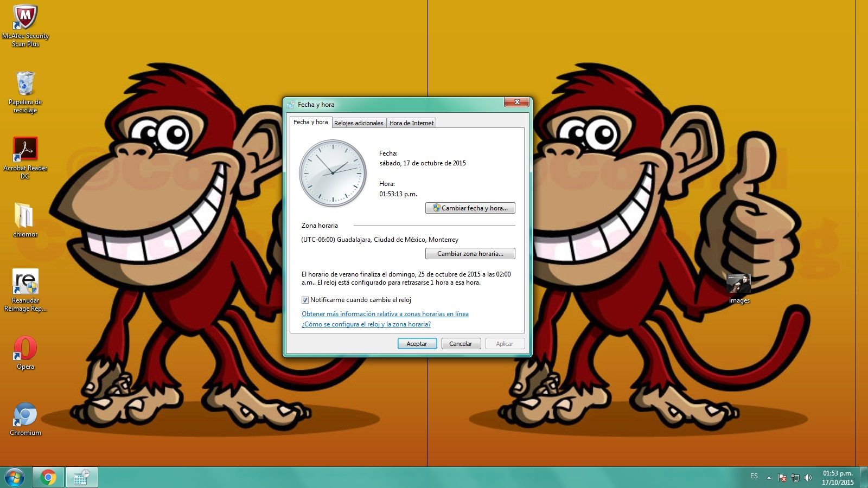
Task: Select the chiomor folder on desktop
Action: tap(25, 216)
